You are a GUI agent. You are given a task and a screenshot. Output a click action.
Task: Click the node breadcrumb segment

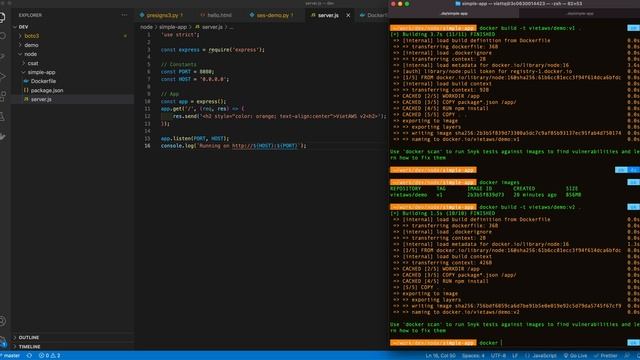coord(146,27)
